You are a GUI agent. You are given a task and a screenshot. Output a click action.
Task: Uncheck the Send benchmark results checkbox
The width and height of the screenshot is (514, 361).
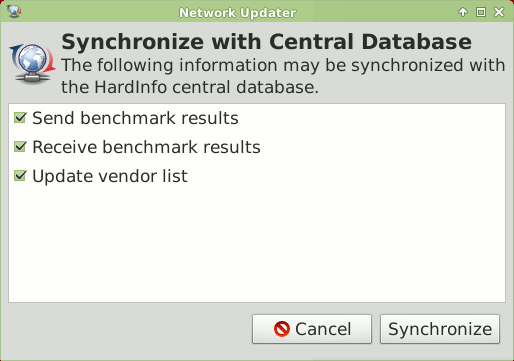coord(20,118)
